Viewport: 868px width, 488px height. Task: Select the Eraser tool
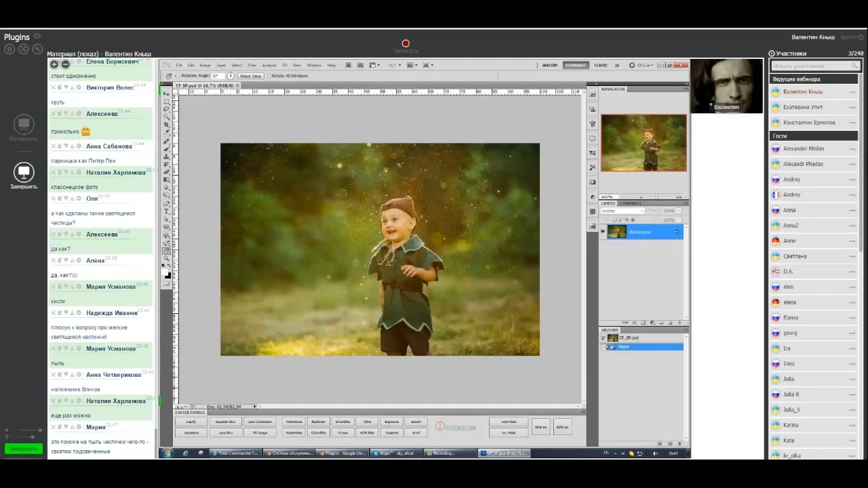pyautogui.click(x=167, y=172)
